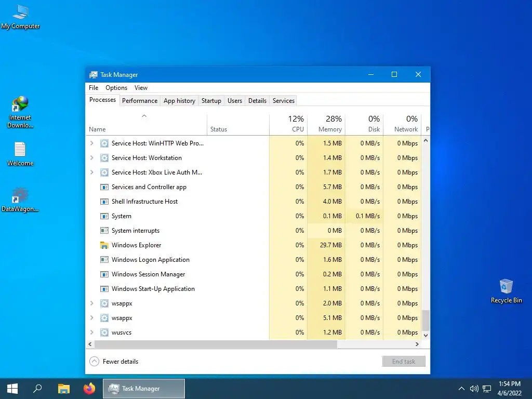
Task: Expand the wusvcs process row
Action: (x=91, y=332)
